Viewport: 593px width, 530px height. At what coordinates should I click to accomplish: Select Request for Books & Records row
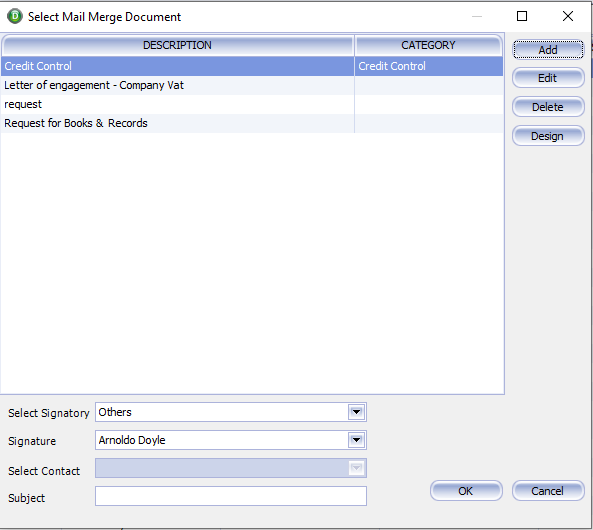252,123
